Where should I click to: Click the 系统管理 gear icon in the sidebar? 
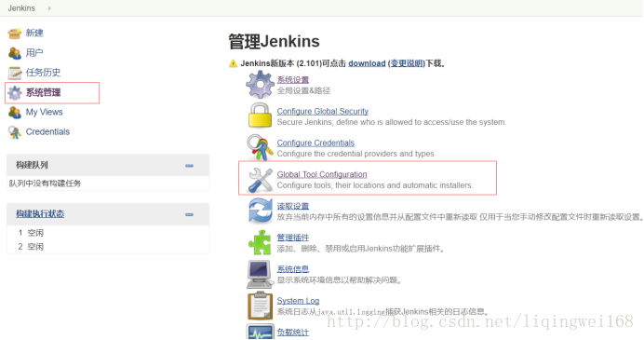coord(15,93)
